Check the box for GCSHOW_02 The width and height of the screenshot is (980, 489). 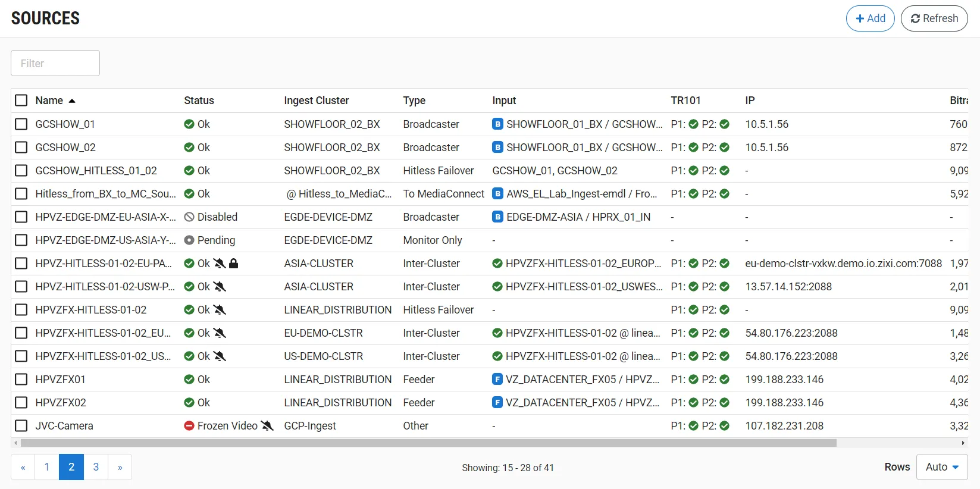(21, 148)
